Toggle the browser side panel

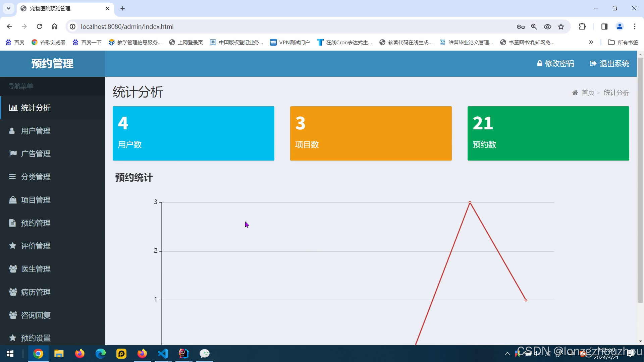tap(604, 26)
